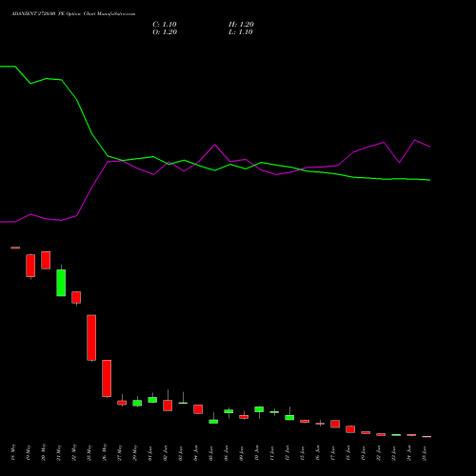Click the 11 Jun date label

click(272, 453)
